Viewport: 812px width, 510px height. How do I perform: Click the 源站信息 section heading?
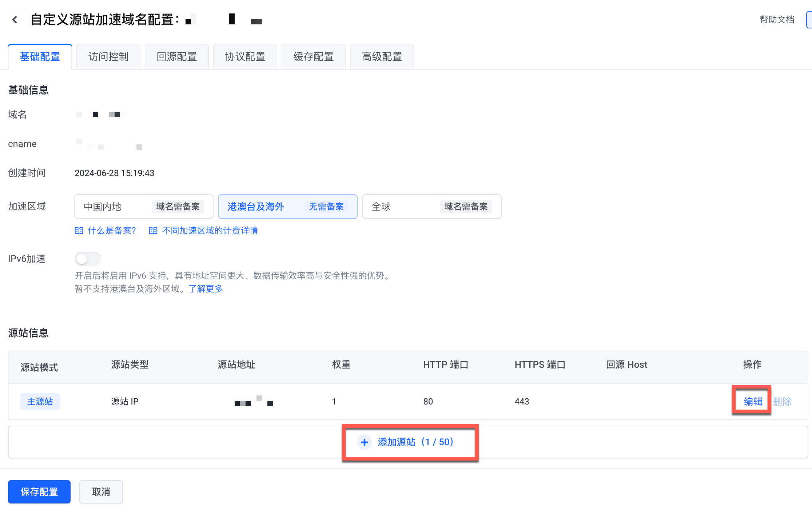pyautogui.click(x=28, y=333)
